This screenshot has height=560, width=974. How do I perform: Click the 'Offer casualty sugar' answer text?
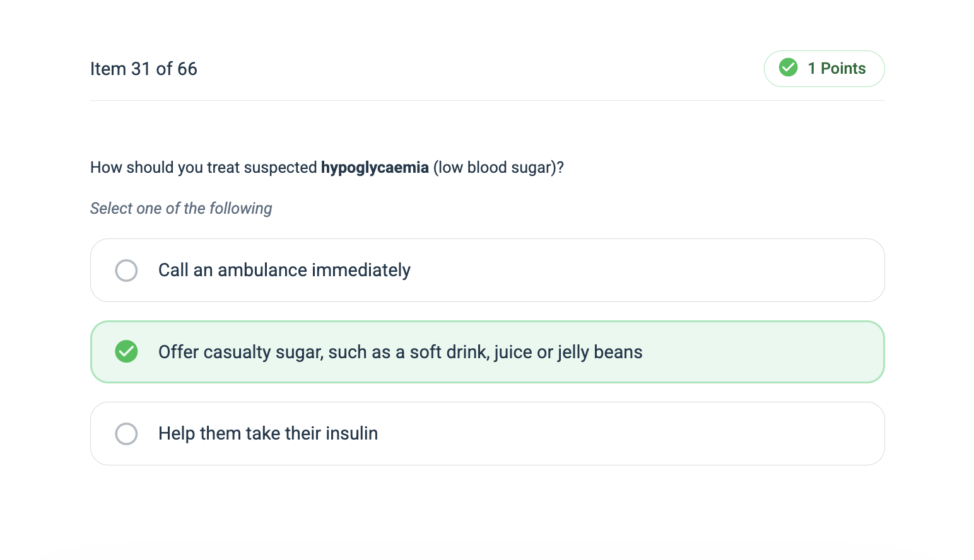[400, 352]
